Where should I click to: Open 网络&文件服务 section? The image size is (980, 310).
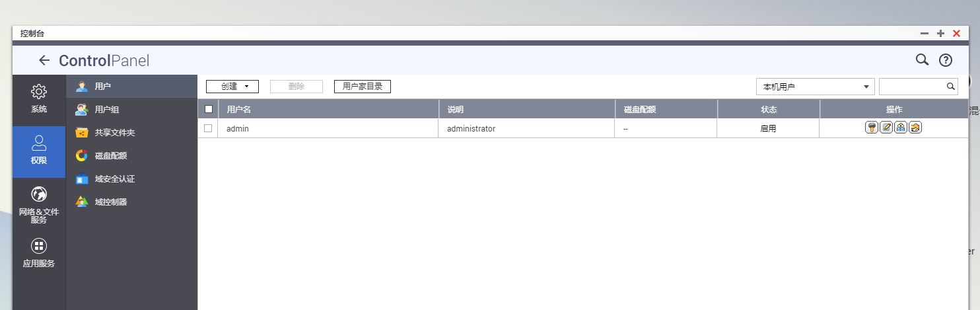tap(39, 205)
